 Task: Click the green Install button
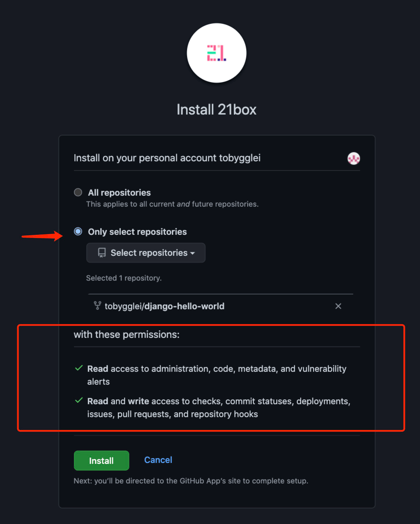coord(101,461)
